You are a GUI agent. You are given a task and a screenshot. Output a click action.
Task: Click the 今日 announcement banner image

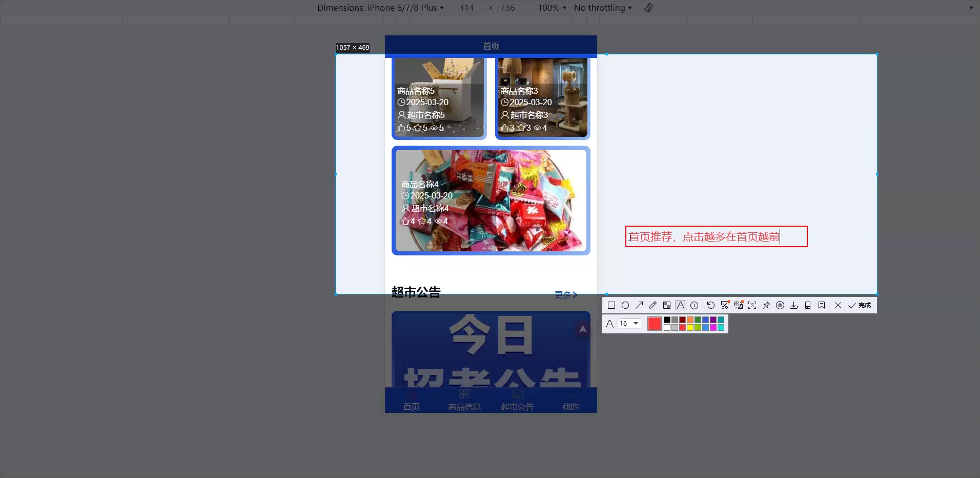click(x=491, y=349)
